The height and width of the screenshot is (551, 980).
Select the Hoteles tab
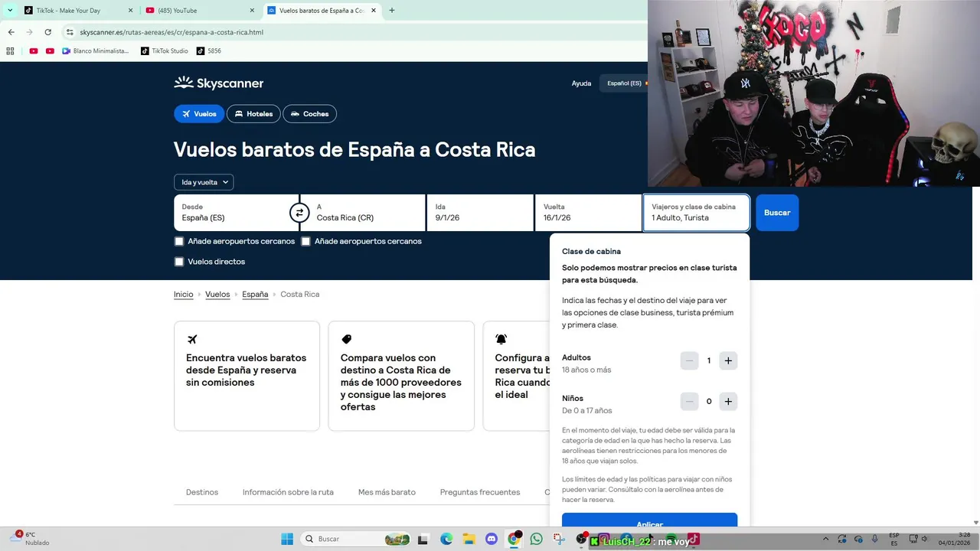pyautogui.click(x=253, y=114)
